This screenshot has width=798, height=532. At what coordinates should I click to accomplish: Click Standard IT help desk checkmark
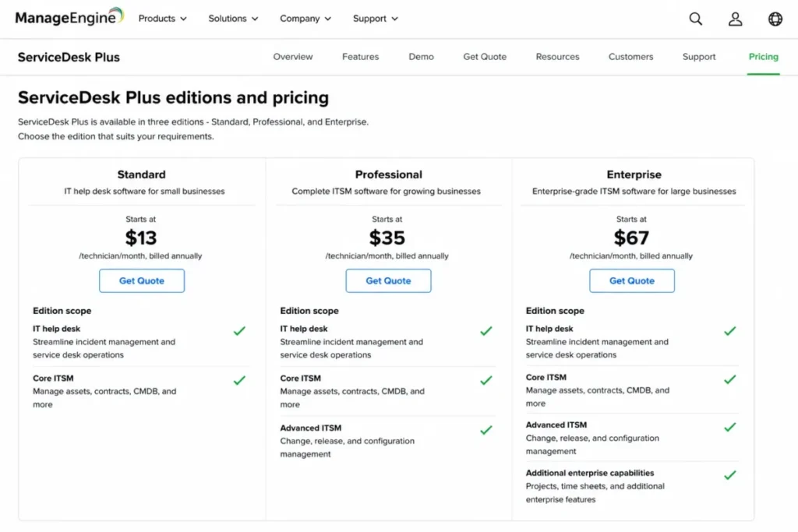tap(240, 331)
